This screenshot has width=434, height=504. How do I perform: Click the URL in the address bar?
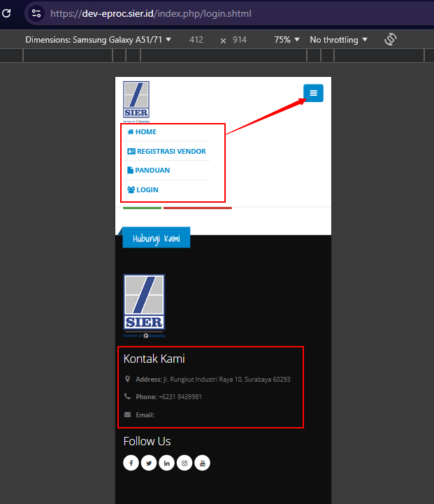151,13
